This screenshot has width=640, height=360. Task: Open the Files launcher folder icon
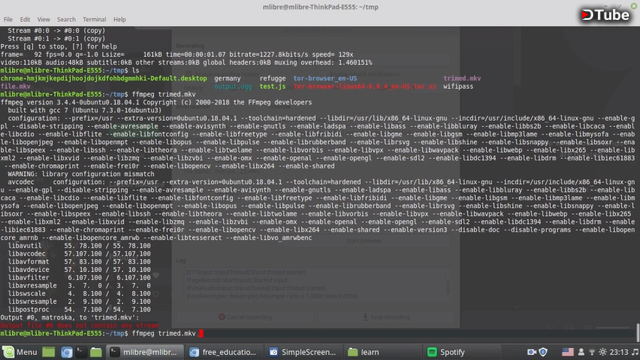pyautogui.click(x=96, y=352)
